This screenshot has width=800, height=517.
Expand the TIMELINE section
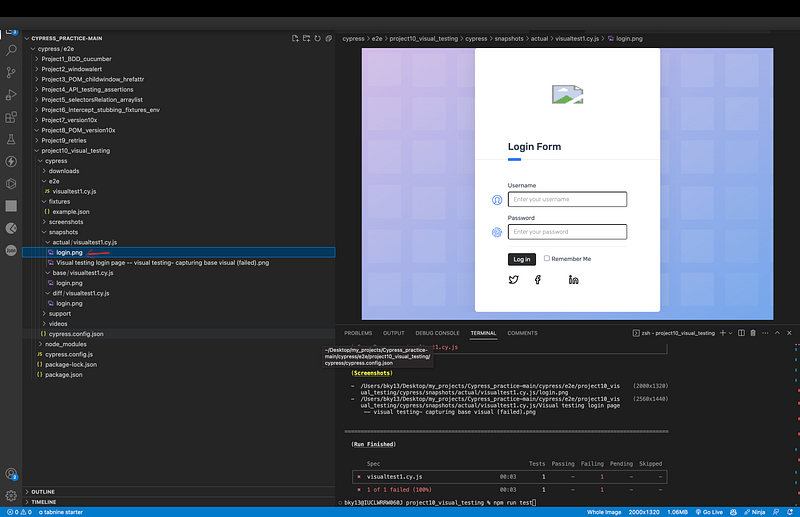43,502
